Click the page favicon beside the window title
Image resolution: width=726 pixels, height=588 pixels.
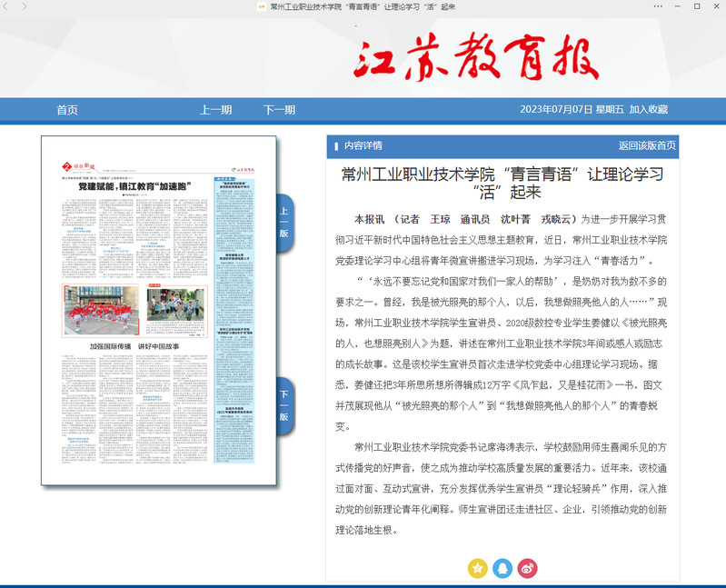click(x=262, y=6)
